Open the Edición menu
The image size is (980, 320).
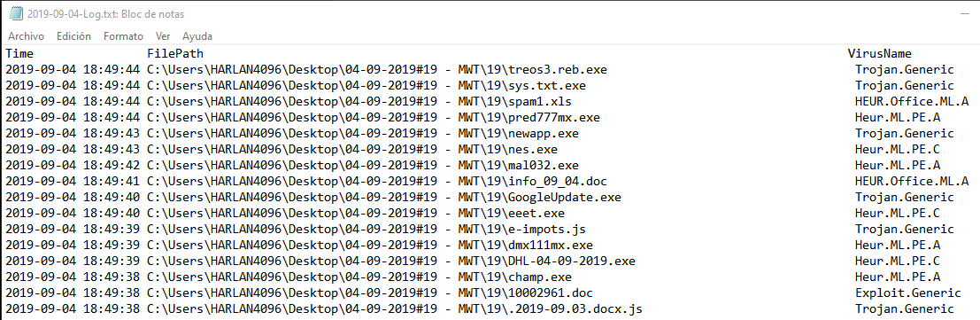73,36
